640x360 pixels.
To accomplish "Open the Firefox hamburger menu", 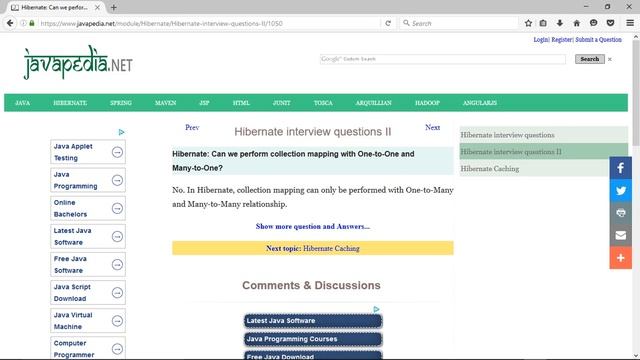I will (630, 23).
